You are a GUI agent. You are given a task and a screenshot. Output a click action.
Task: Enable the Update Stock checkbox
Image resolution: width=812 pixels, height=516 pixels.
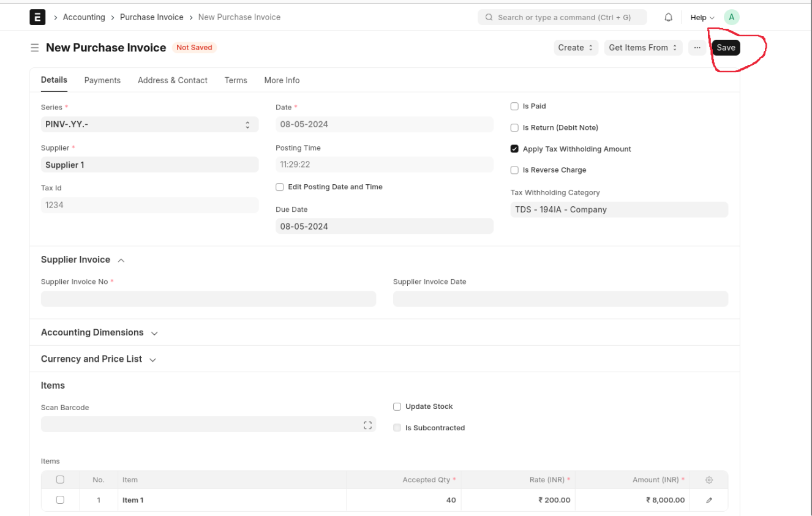point(397,406)
